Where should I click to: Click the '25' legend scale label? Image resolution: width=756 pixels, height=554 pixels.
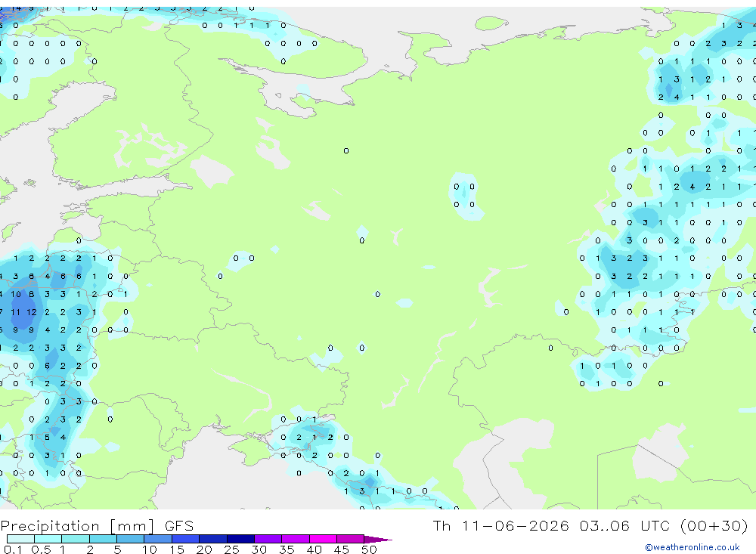pyautogui.click(x=231, y=549)
